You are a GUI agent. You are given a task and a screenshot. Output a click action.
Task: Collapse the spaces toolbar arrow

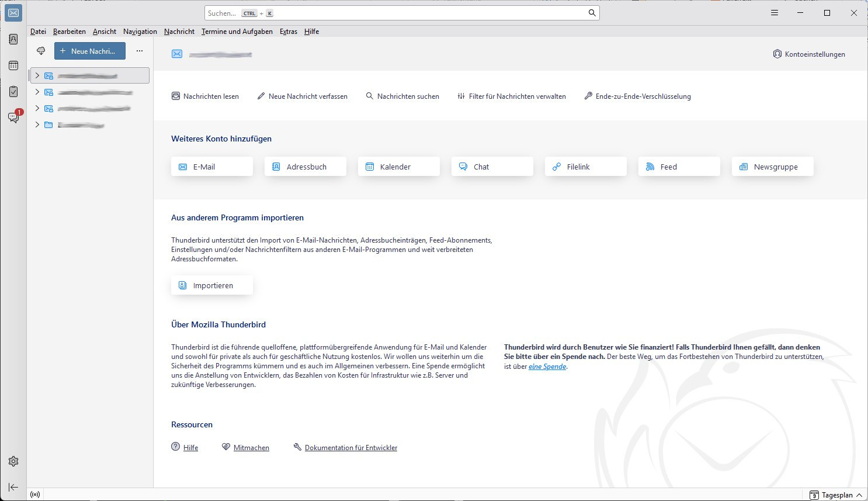tap(13, 487)
